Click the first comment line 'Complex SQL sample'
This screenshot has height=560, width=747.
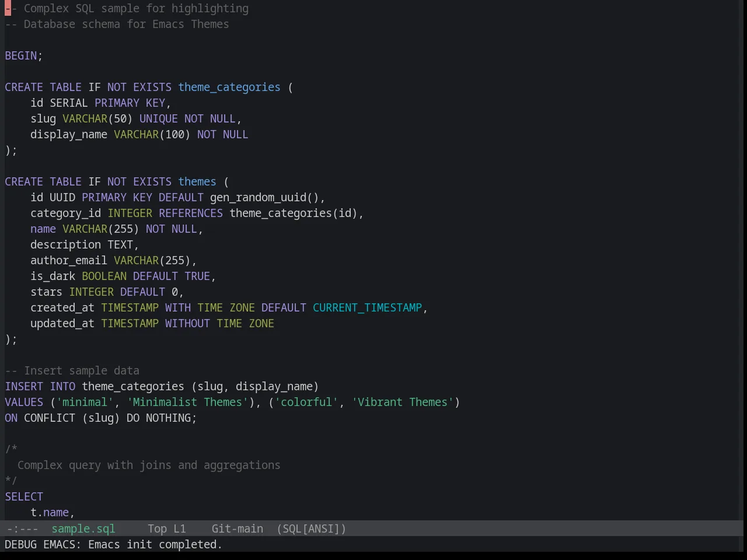pos(127,8)
